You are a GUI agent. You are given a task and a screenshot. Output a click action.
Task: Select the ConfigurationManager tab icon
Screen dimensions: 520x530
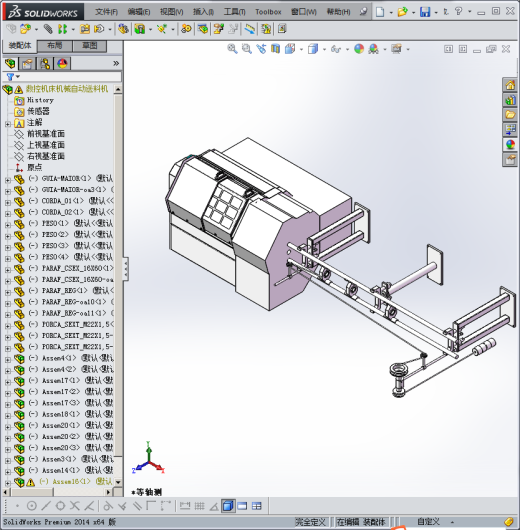point(45,64)
